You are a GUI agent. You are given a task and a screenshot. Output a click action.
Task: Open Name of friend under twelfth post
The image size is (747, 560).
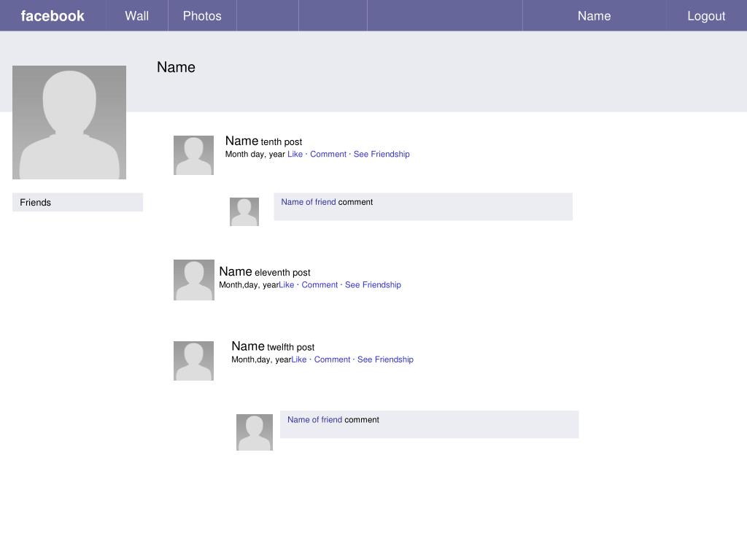pyautogui.click(x=314, y=419)
